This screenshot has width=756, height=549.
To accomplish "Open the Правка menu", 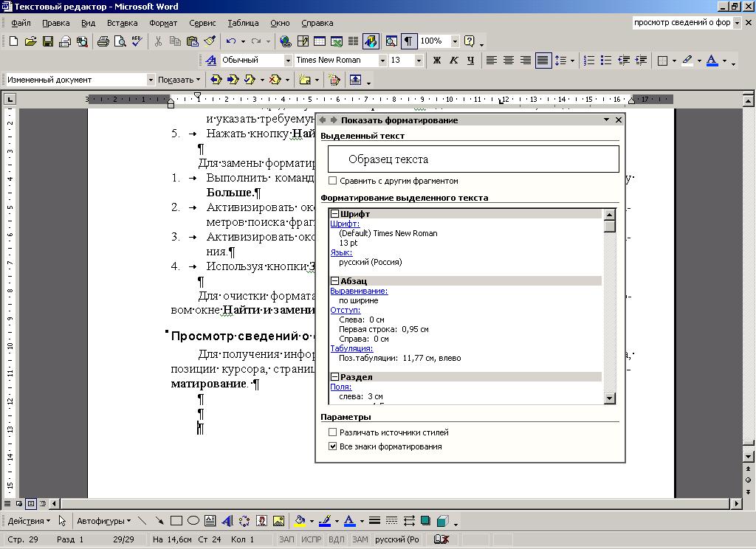I will (56, 23).
